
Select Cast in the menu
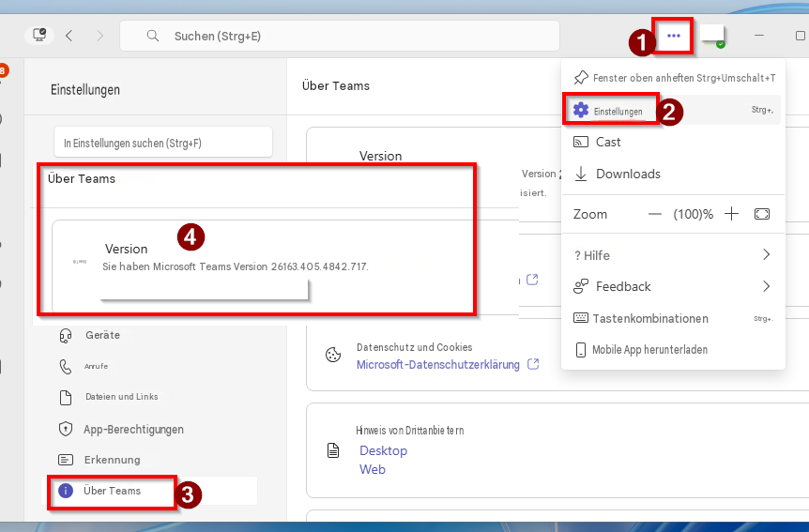click(673, 142)
